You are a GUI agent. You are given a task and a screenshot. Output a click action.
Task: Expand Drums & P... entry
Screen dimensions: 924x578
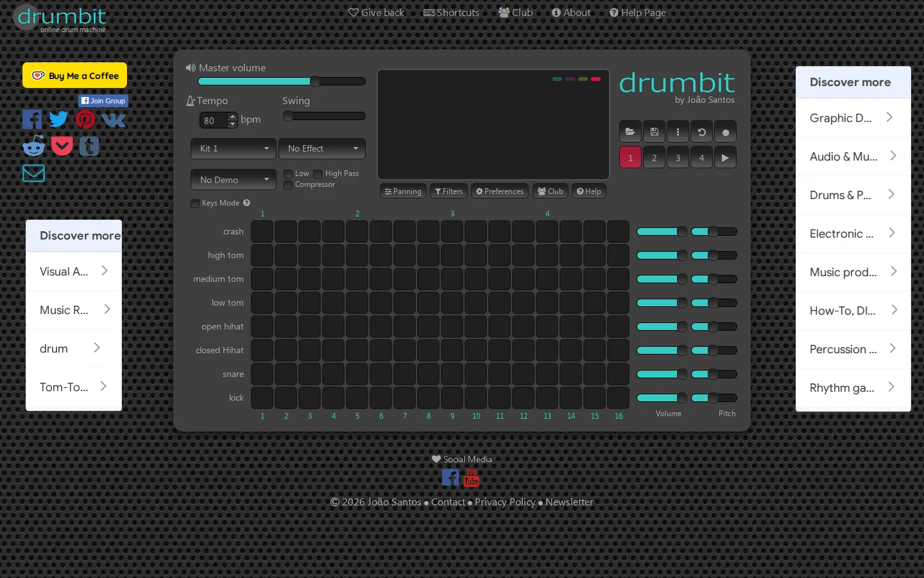pyautogui.click(x=853, y=195)
